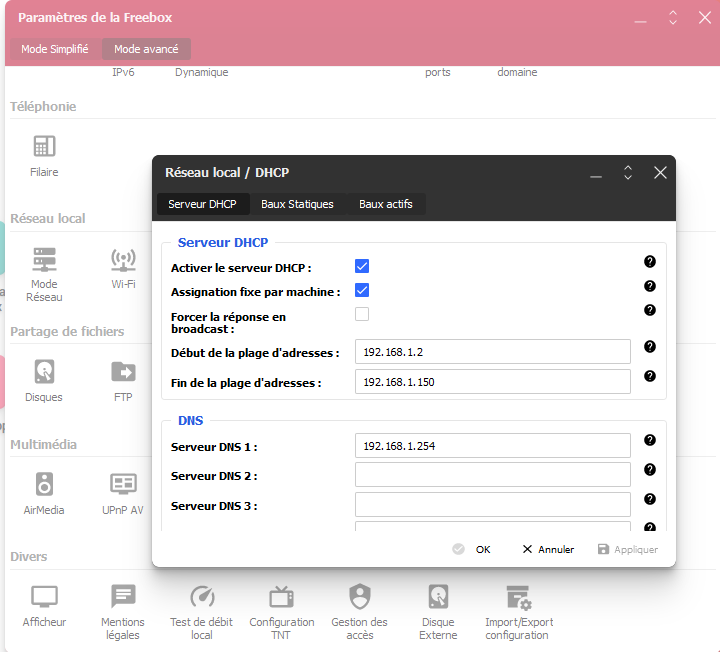
Task: Show help for Serveur DNS 3
Action: pos(649,499)
